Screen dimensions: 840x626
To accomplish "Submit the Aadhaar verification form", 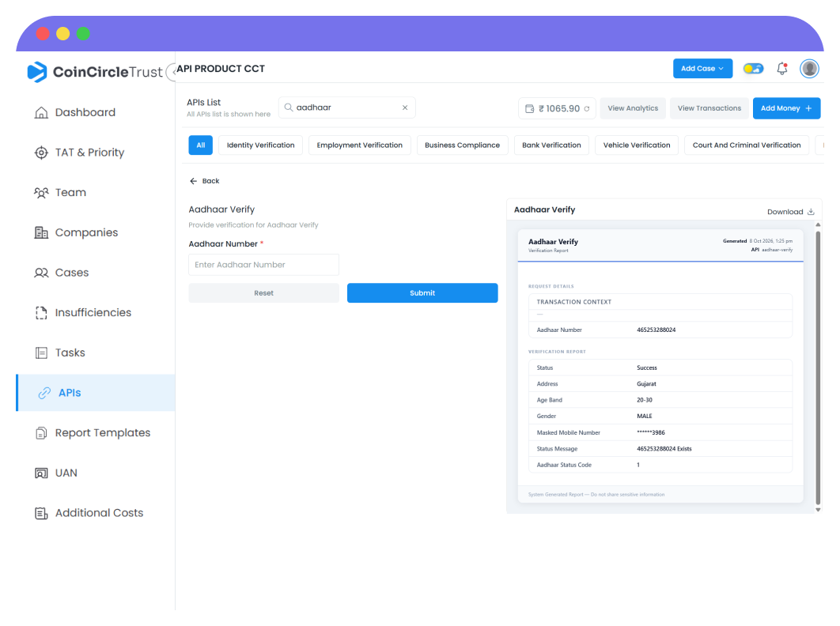I will (422, 293).
